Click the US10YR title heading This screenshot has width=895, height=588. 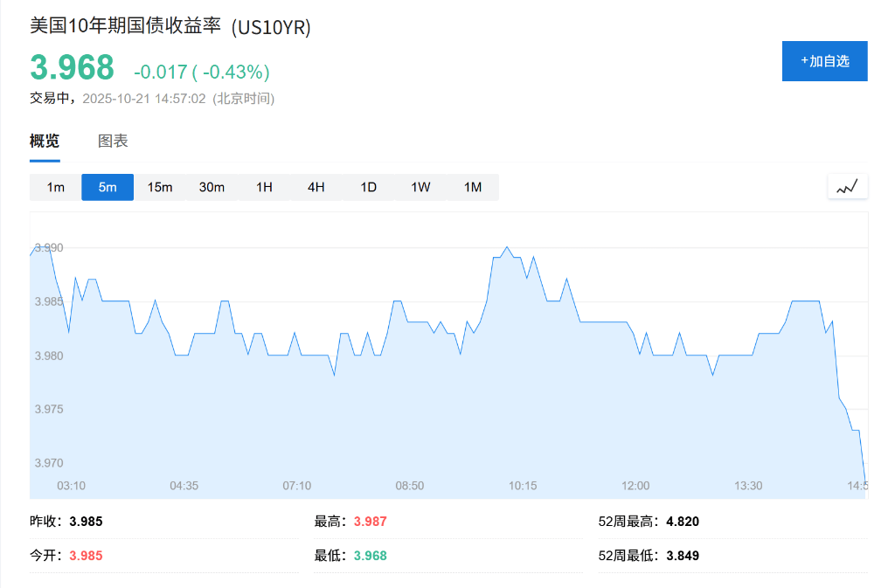[x=170, y=28]
